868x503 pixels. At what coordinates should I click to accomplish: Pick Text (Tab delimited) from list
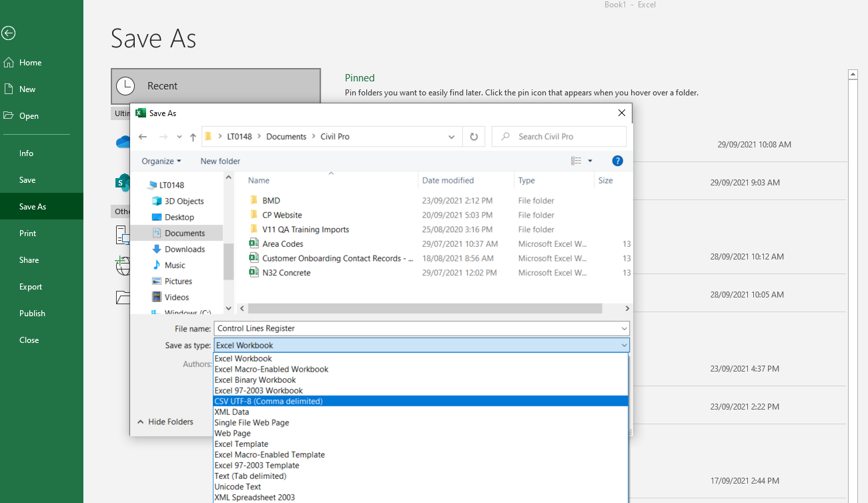tap(250, 476)
